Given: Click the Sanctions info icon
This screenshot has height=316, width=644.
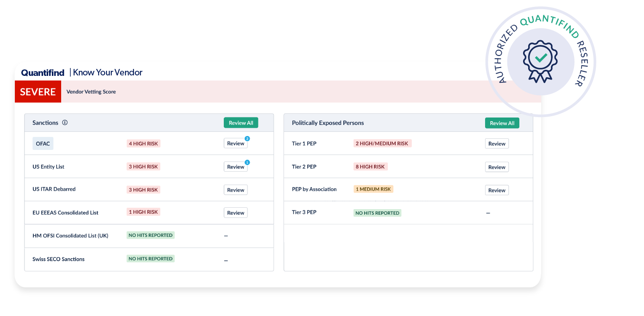Looking at the screenshot, I should tap(65, 123).
